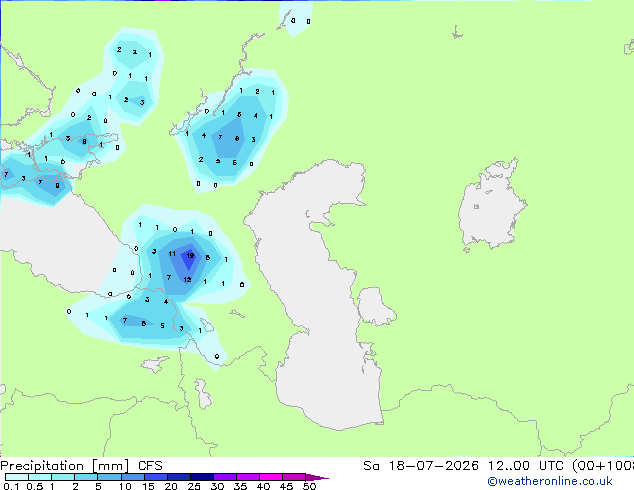Click the "12..00" time text

tap(508, 466)
